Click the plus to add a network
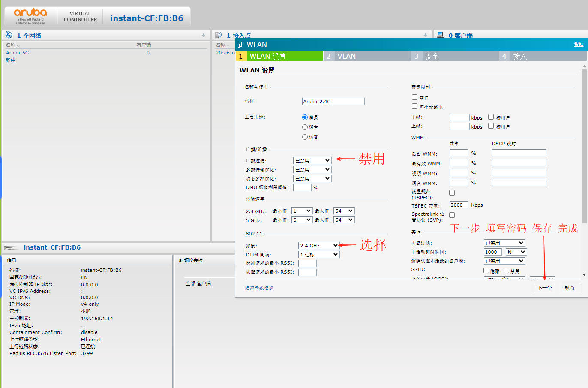 pyautogui.click(x=204, y=35)
